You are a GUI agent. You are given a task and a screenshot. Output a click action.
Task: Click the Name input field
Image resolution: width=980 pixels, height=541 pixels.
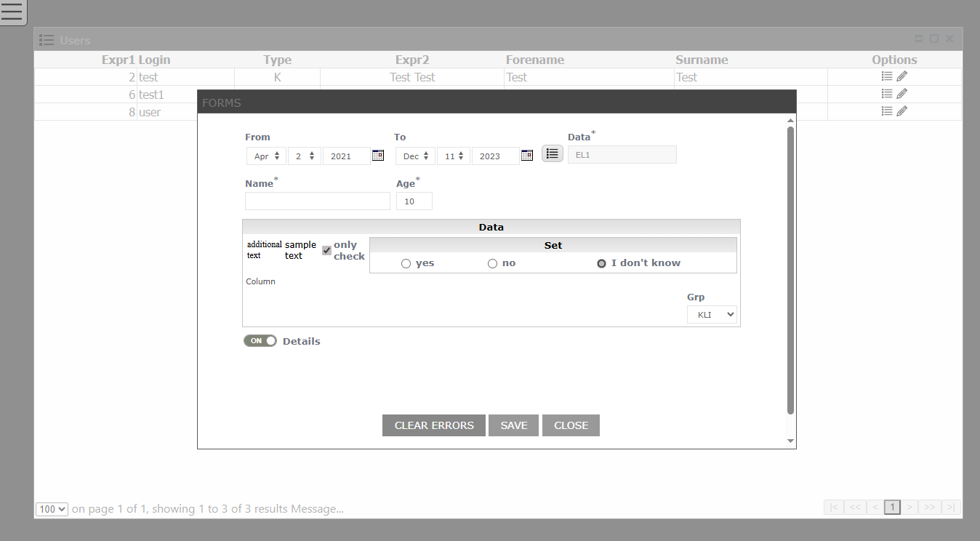point(318,201)
